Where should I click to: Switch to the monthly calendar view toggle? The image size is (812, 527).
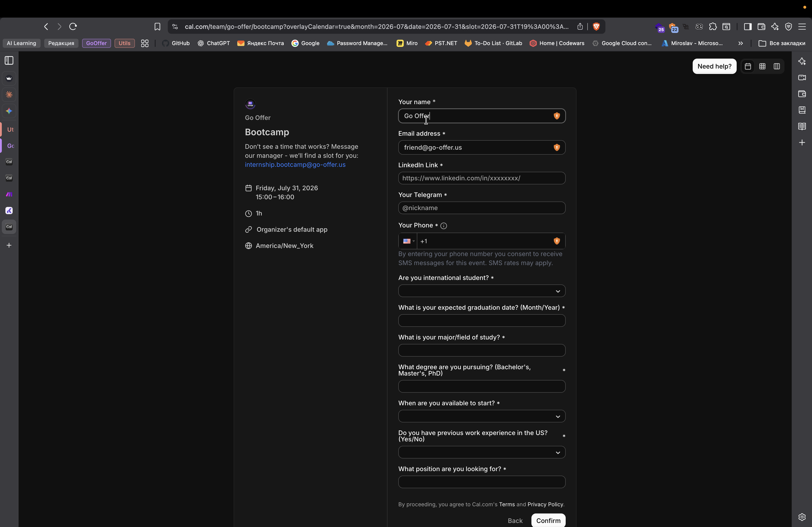[748, 66]
